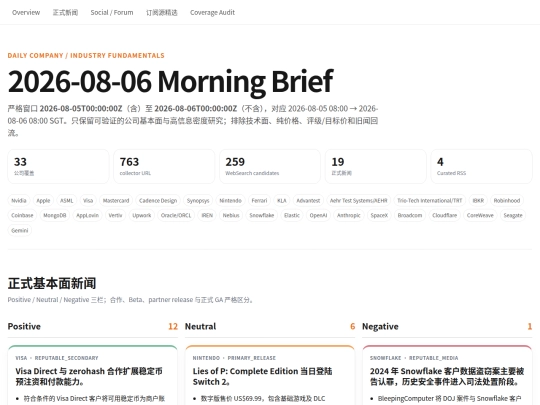This screenshot has height=405, width=540.
Task: Click the Negative column header
Action: point(380,326)
